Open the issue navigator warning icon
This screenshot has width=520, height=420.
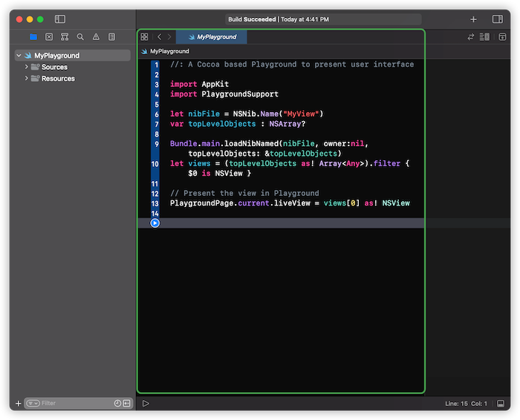(x=96, y=36)
